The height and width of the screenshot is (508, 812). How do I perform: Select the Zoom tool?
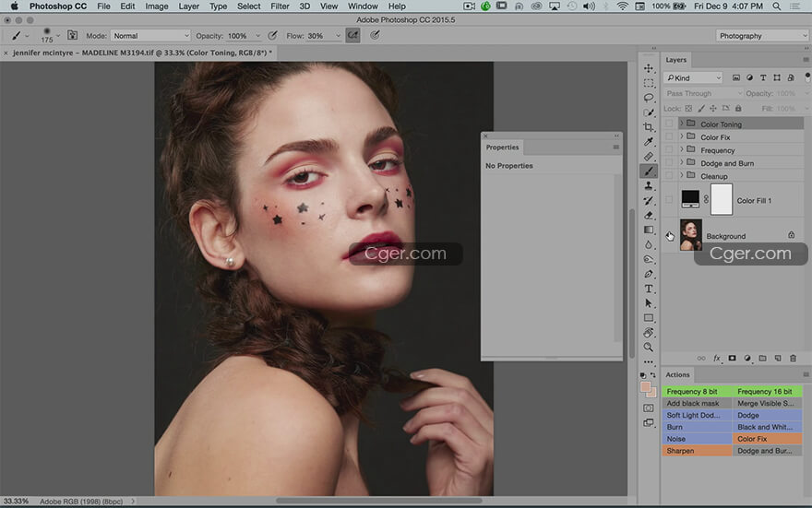click(649, 347)
